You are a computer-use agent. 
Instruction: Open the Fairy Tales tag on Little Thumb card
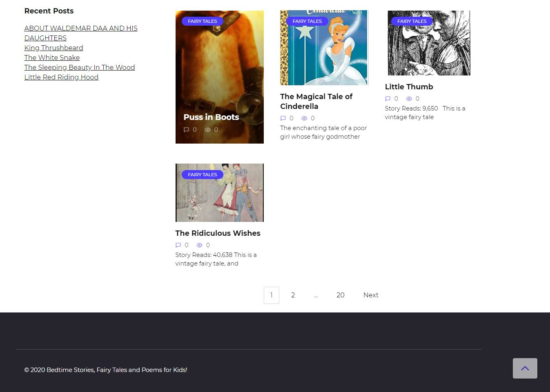pos(412,21)
